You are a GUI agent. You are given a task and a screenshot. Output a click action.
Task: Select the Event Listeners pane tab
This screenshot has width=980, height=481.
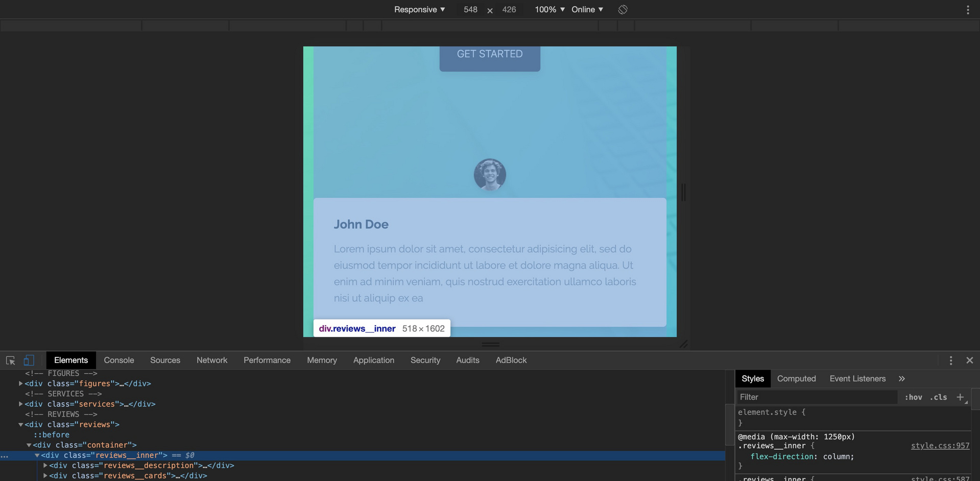click(x=857, y=379)
